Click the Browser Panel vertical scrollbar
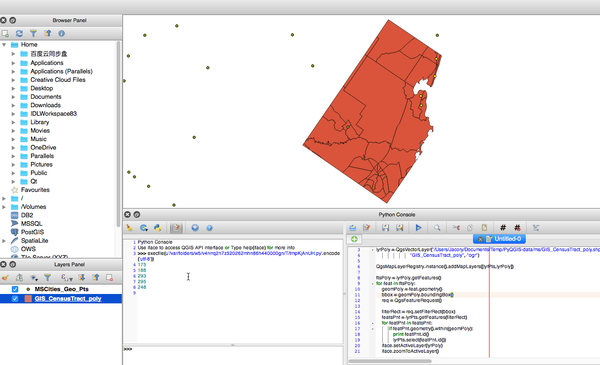 (x=118, y=134)
